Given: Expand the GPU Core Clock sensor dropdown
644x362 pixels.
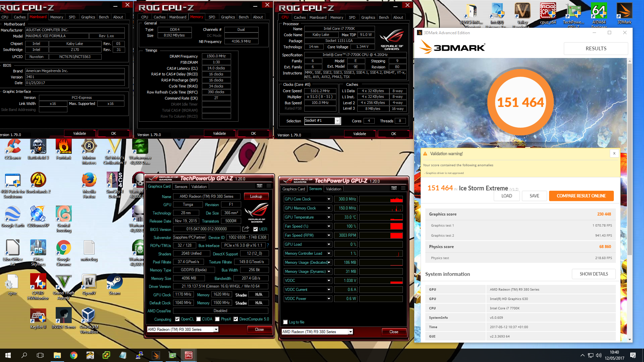Looking at the screenshot, I should 329,199.
